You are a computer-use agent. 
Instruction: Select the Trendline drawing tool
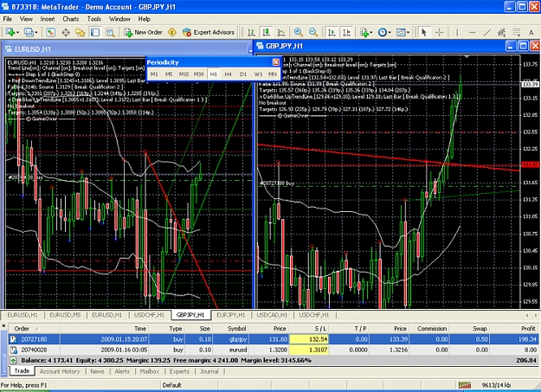486,32
